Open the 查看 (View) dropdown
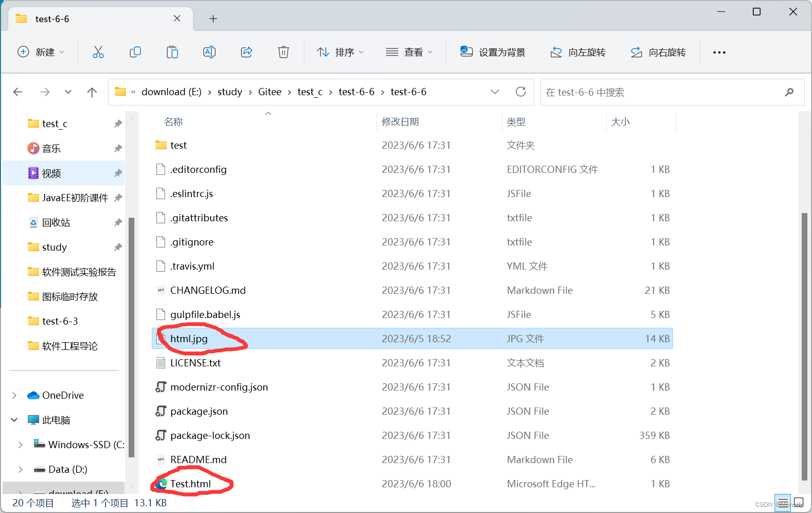Viewport: 812px width, 513px height. pyautogui.click(x=410, y=52)
